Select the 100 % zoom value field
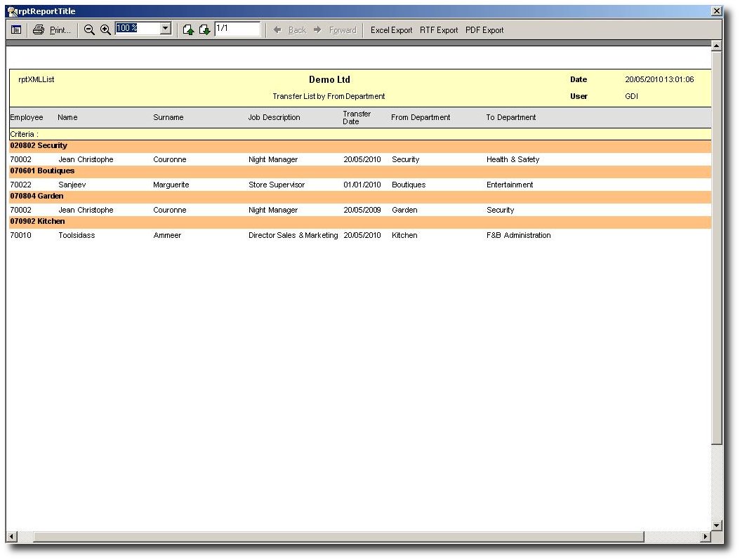 tap(137, 29)
